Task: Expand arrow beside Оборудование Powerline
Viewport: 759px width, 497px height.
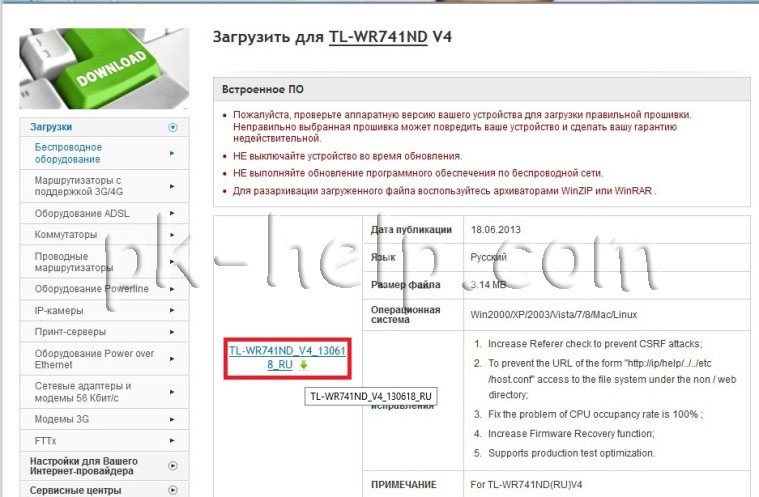Action: coord(172,289)
